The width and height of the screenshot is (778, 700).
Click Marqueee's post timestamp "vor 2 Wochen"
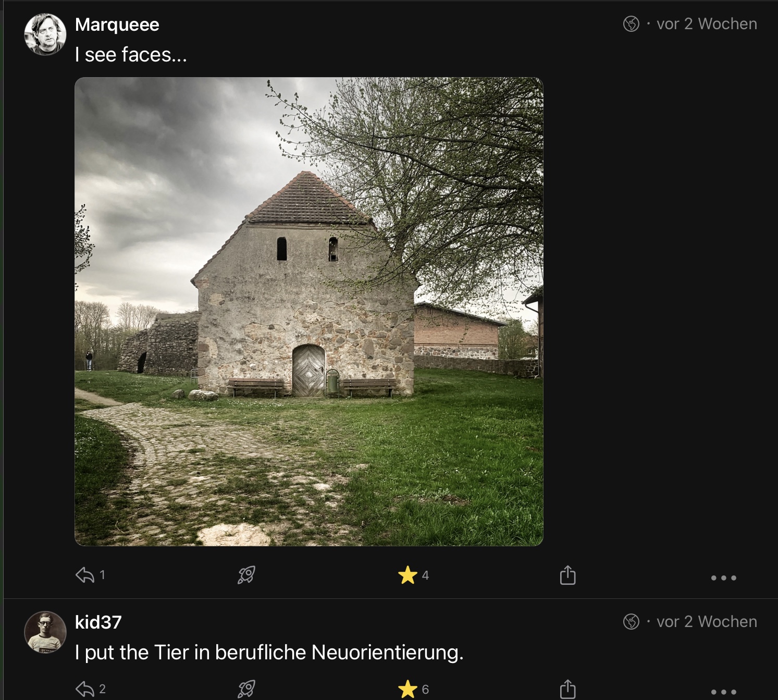[707, 24]
